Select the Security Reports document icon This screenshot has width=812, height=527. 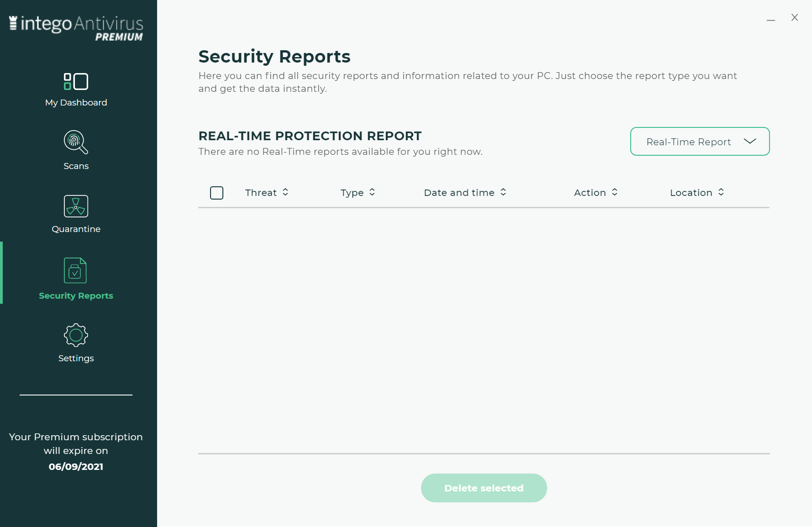75,270
